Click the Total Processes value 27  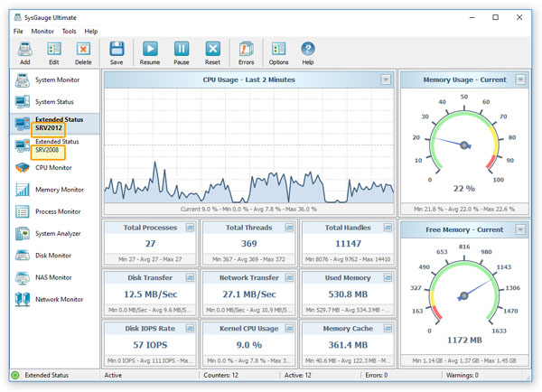pos(150,244)
